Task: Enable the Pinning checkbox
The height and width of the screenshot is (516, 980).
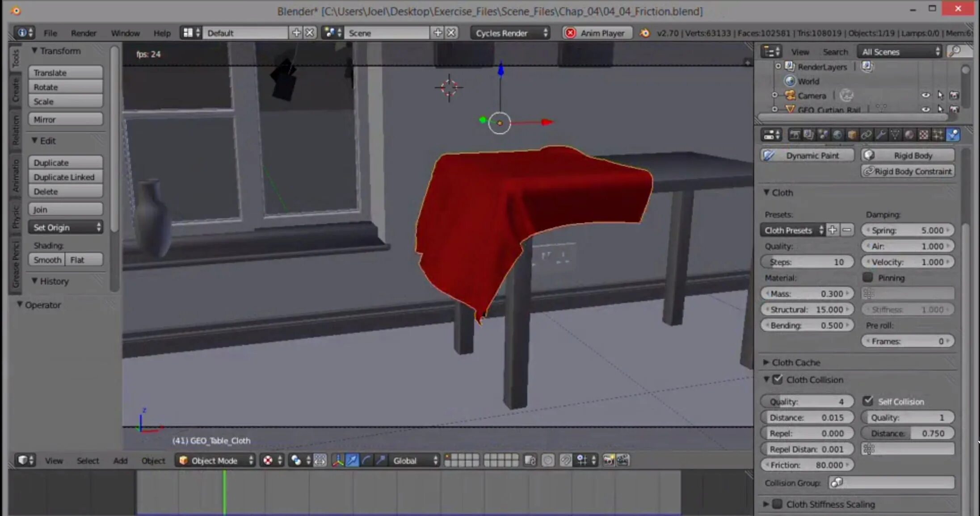Action: pyautogui.click(x=868, y=277)
